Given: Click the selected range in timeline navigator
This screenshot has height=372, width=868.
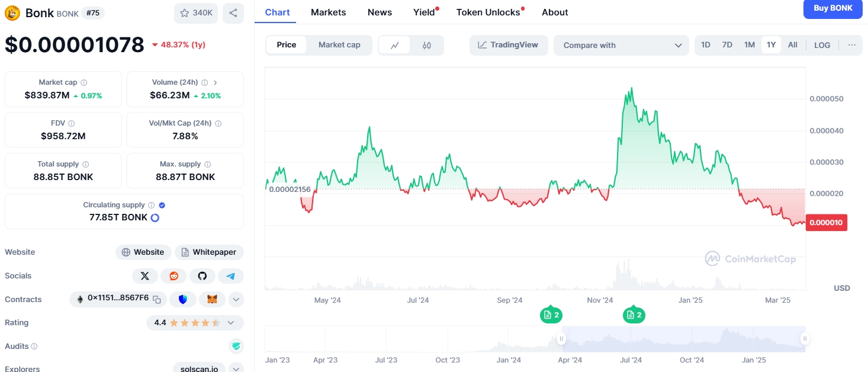Looking at the screenshot, I should [683, 339].
